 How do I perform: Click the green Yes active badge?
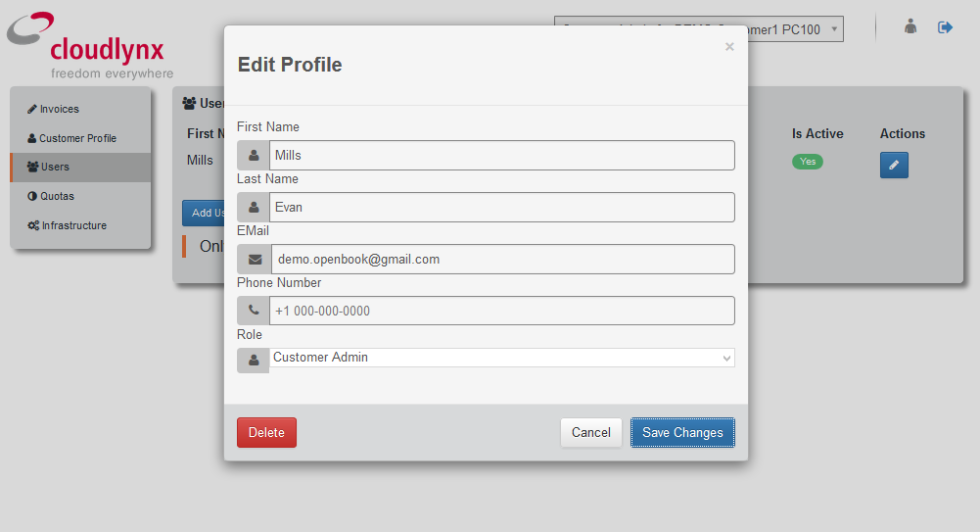click(x=808, y=162)
